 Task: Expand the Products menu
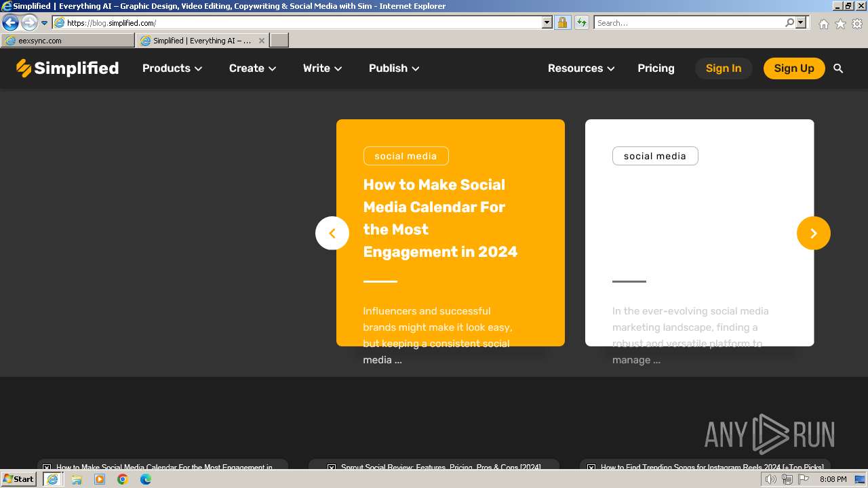(172, 68)
